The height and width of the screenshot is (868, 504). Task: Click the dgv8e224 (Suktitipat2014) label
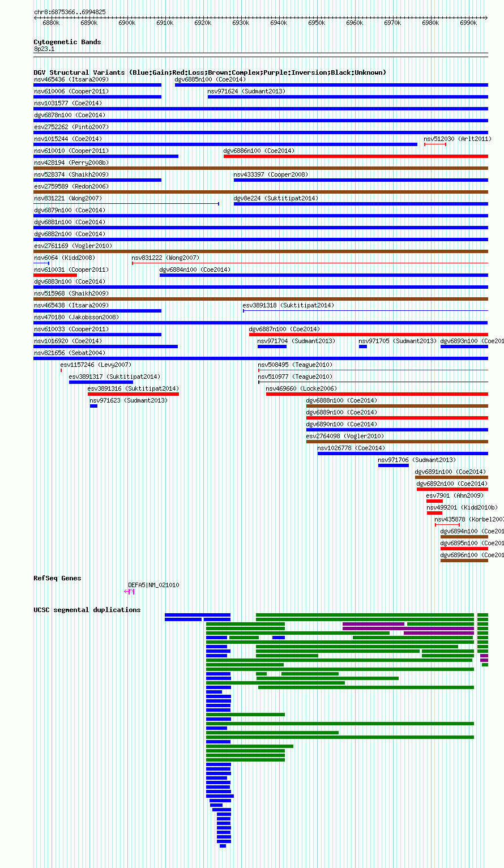point(276,198)
